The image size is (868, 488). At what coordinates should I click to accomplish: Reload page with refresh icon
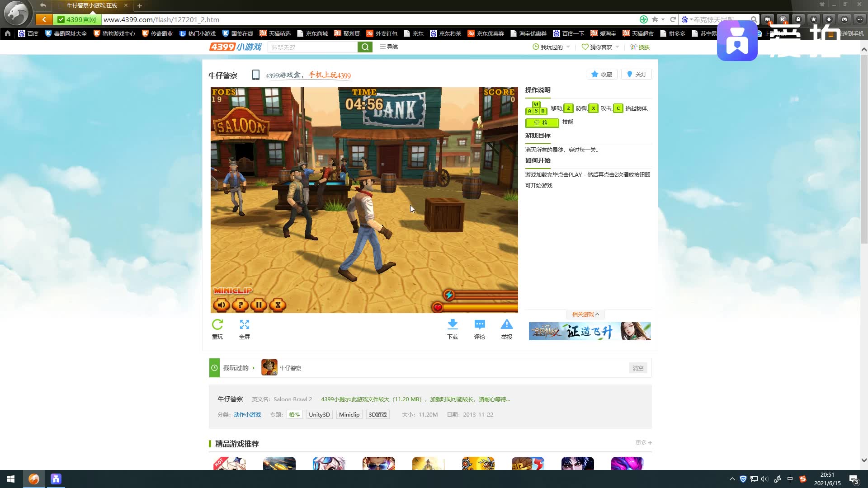coord(673,19)
